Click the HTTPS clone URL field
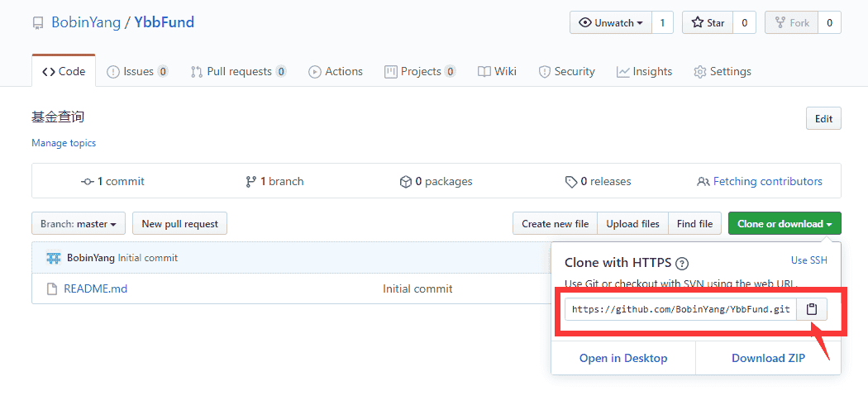The width and height of the screenshot is (868, 410). pyautogui.click(x=680, y=309)
